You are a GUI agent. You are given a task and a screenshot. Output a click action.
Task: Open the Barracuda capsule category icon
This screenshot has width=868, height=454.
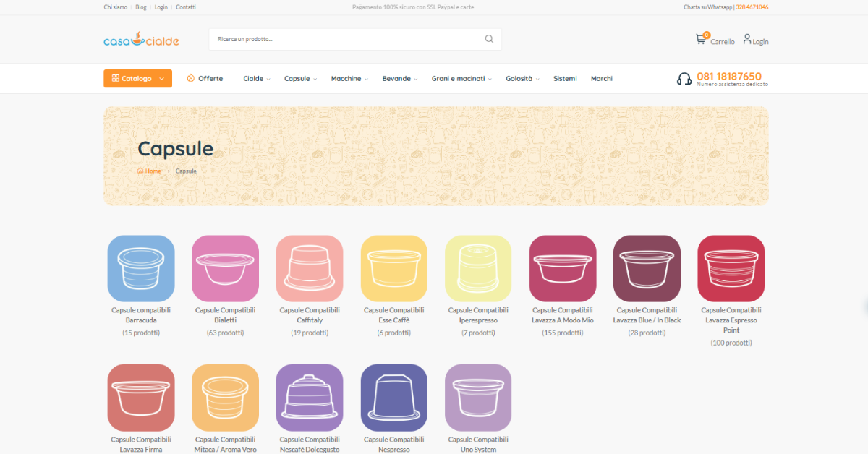pyautogui.click(x=141, y=268)
